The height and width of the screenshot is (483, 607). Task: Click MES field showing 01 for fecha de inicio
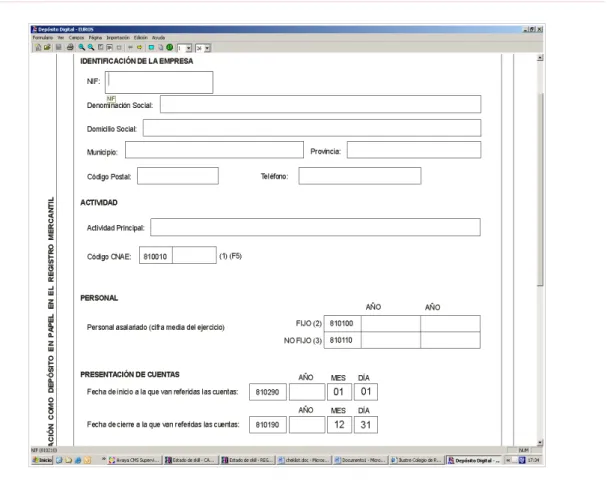[340, 392]
